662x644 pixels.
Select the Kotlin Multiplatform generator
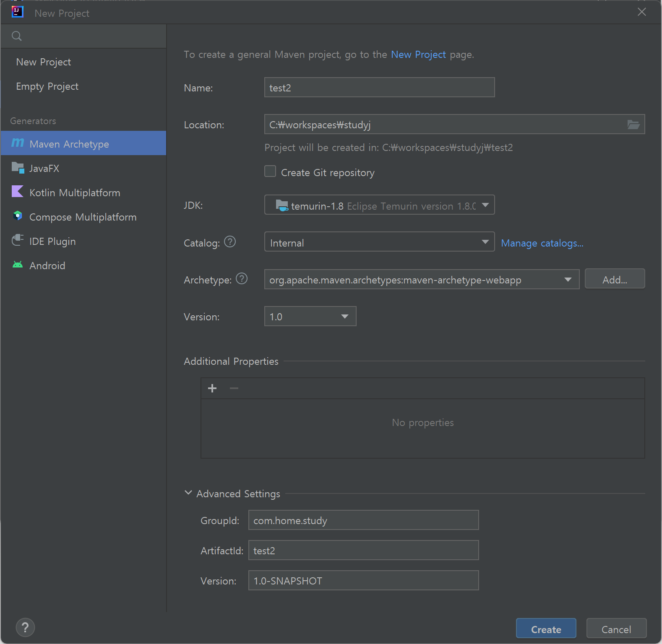[x=83, y=192]
